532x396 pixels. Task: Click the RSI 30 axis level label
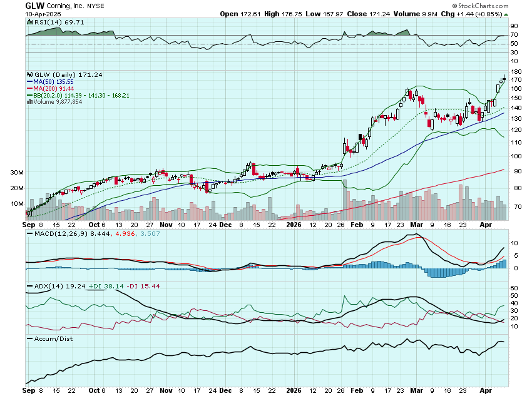(x=514, y=53)
